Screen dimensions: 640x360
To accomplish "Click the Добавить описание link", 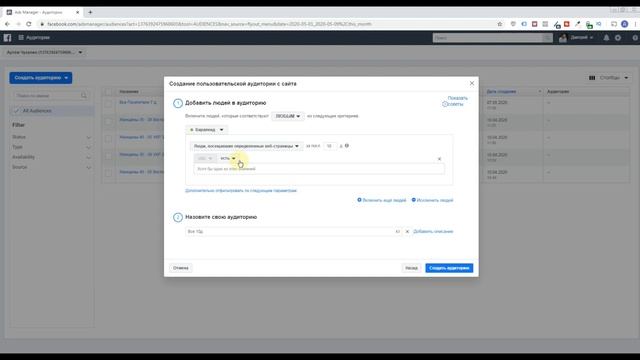I will pos(433,231).
